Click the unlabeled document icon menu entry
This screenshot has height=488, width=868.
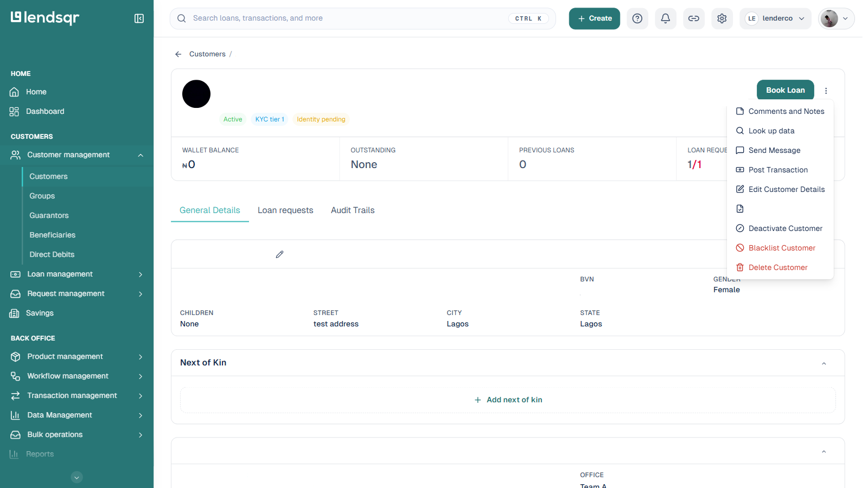tap(740, 209)
